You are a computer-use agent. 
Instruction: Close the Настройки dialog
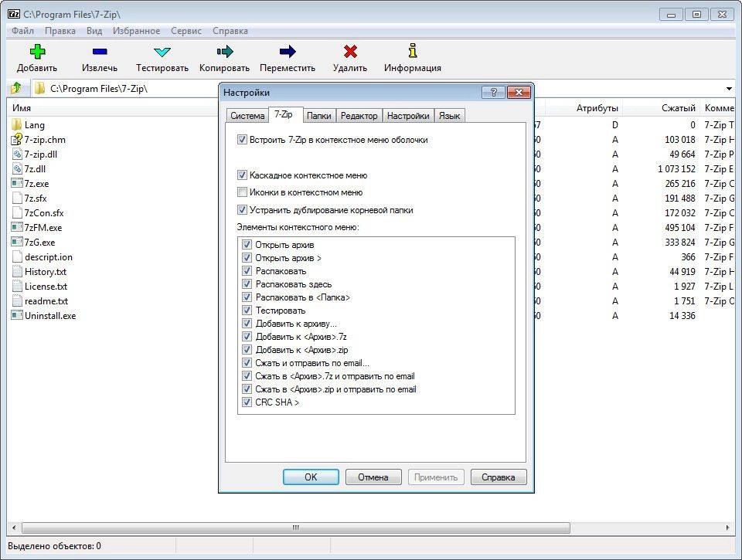click(x=519, y=92)
